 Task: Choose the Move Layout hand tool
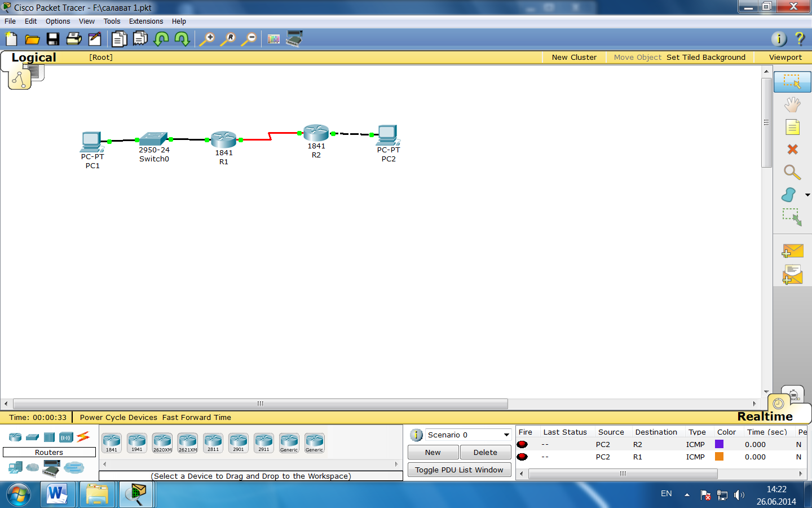point(792,104)
